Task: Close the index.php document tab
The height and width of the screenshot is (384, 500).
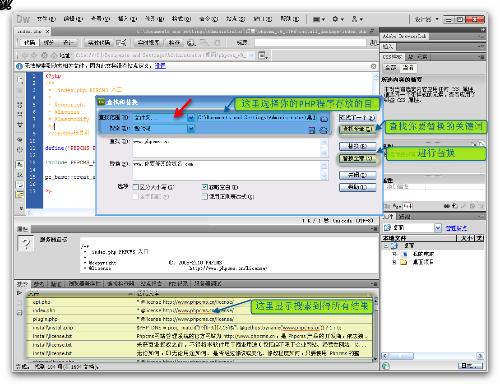Action: click(x=47, y=31)
